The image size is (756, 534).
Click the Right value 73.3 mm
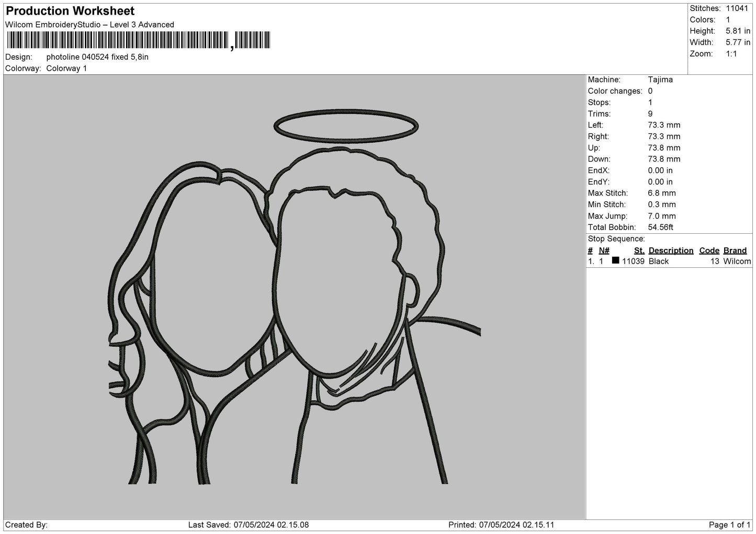pos(664,137)
